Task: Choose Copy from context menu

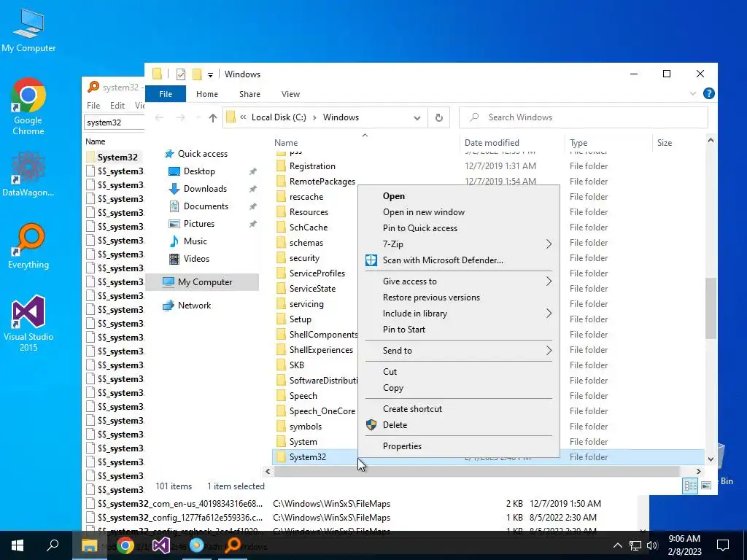Action: [460, 388]
